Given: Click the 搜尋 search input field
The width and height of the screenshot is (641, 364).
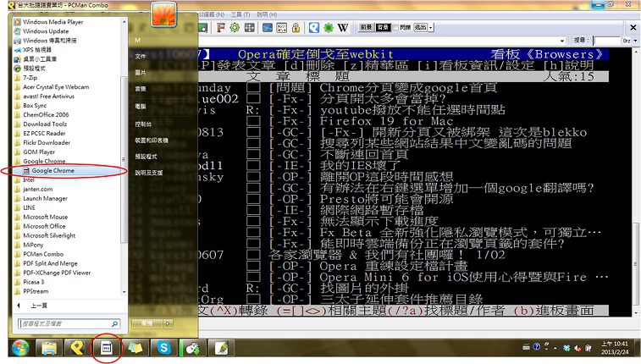Looking at the screenshot, I should [x=606, y=41].
